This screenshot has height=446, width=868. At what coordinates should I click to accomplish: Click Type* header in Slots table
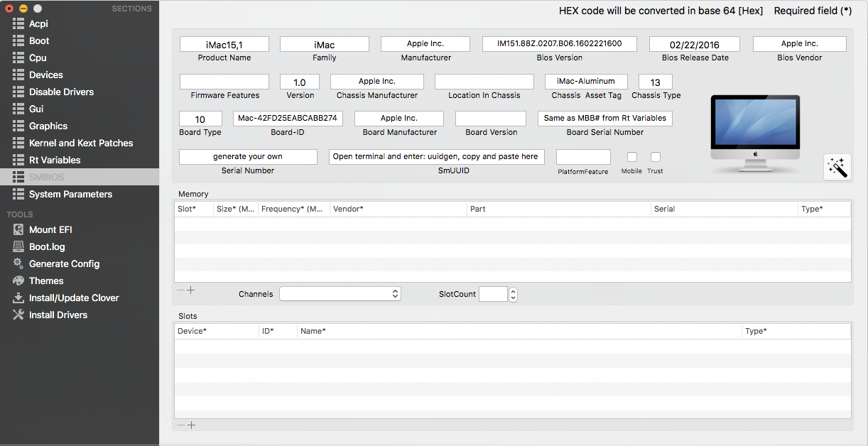pos(796,331)
